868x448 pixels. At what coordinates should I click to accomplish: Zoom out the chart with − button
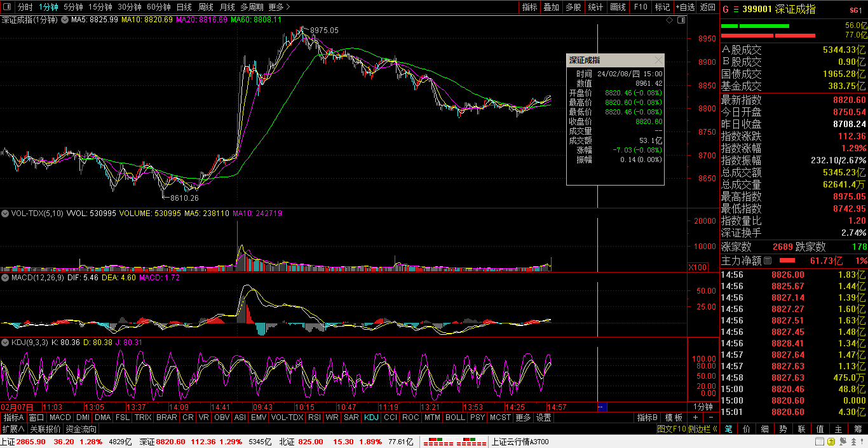click(x=710, y=417)
